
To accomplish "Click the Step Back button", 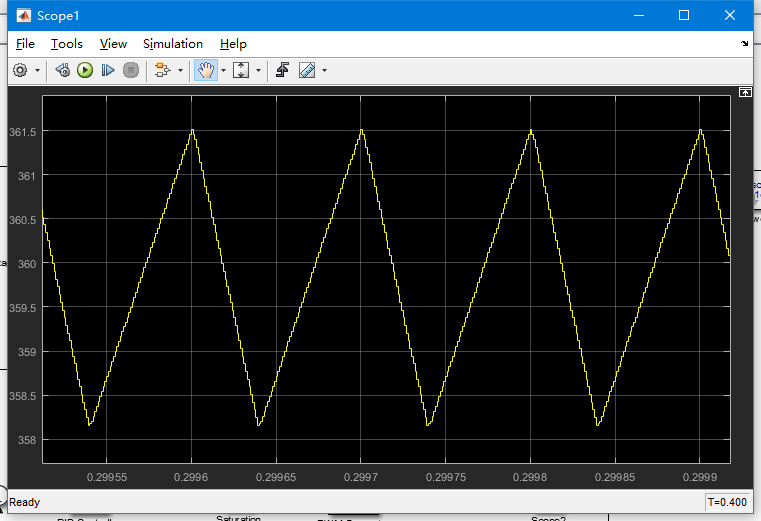I will [62, 71].
